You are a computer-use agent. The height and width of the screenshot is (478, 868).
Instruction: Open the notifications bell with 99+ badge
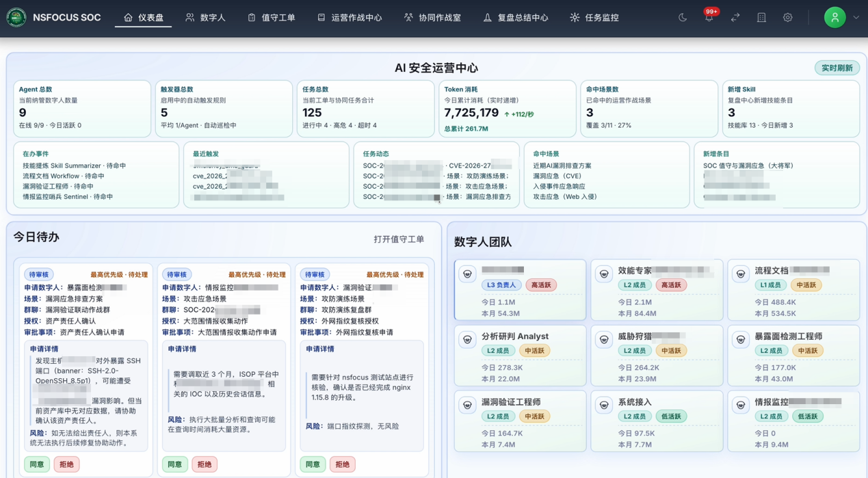(709, 18)
